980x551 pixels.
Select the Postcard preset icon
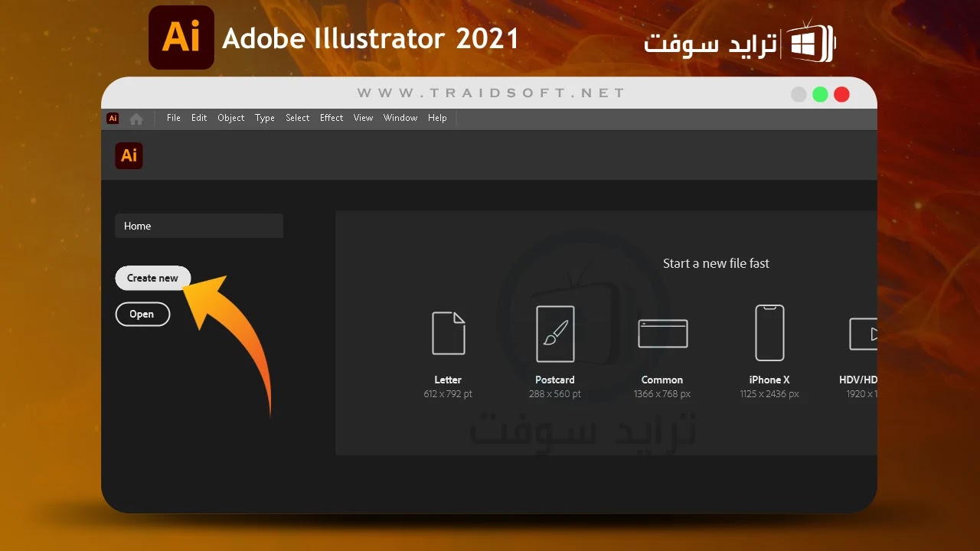point(555,334)
